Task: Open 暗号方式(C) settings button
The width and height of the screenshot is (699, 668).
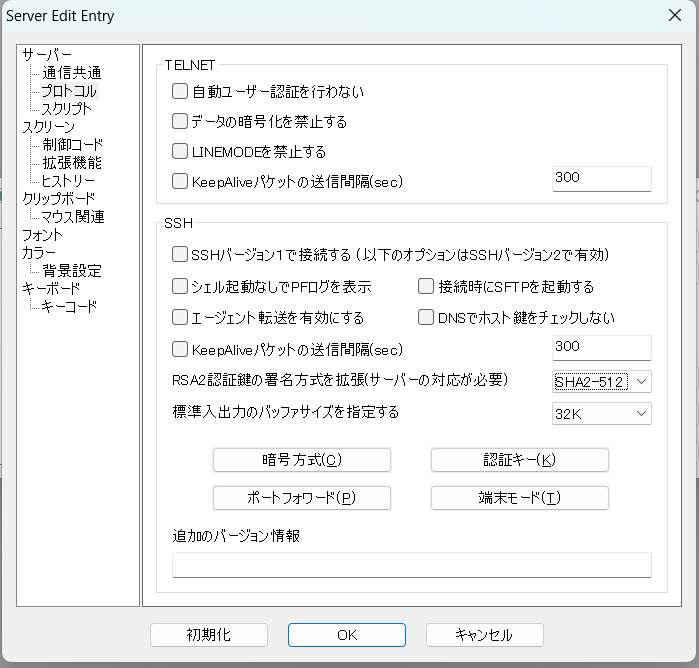Action: [x=302, y=460]
